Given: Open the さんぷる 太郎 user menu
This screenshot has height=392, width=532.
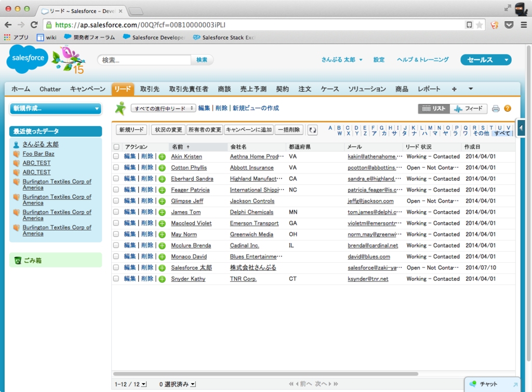Looking at the screenshot, I should tap(342, 60).
